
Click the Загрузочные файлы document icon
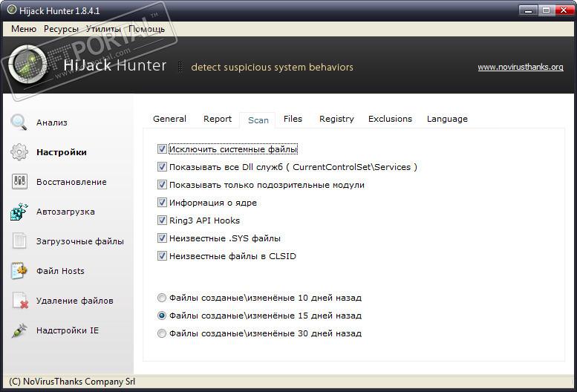(x=19, y=241)
